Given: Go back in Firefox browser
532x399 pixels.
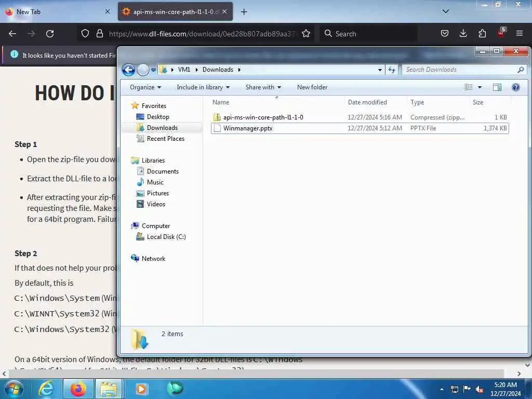Looking at the screenshot, I should click(12, 34).
